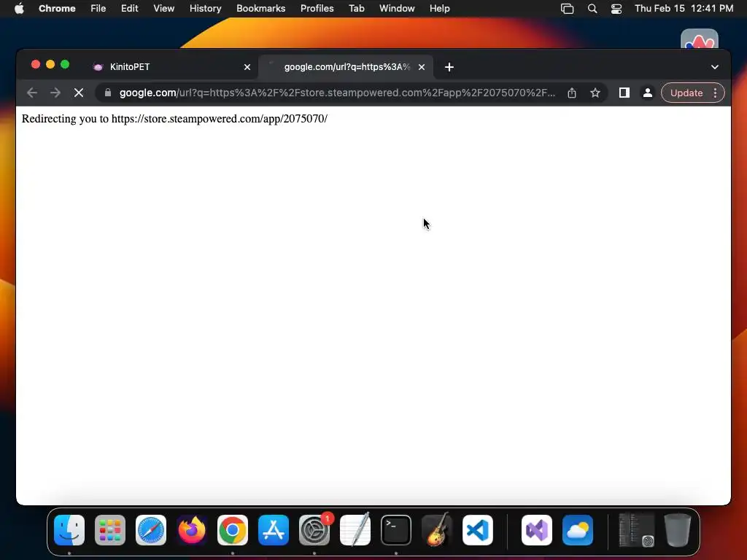The height and width of the screenshot is (560, 747).
Task: Open a new tab
Action: [x=449, y=67]
